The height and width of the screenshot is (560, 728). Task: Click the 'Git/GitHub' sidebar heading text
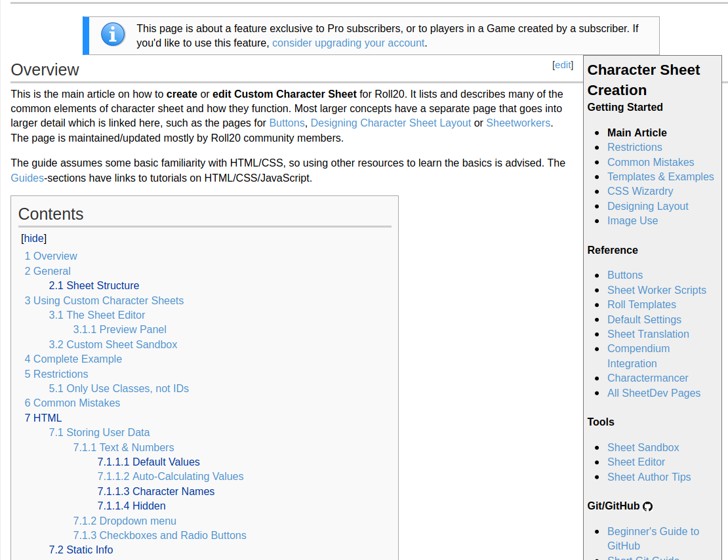[x=613, y=506]
